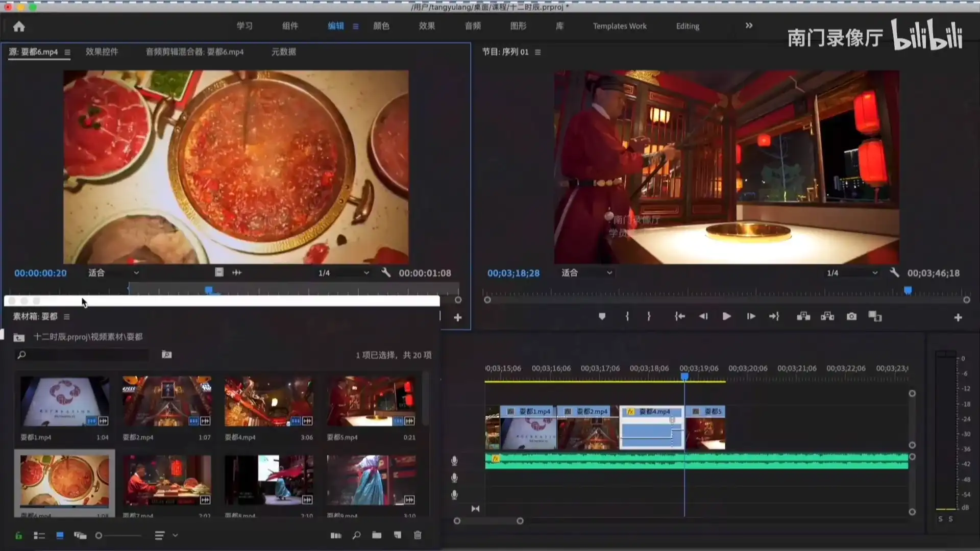Add a marker in the program monitor
The width and height of the screenshot is (980, 551).
coord(602,317)
